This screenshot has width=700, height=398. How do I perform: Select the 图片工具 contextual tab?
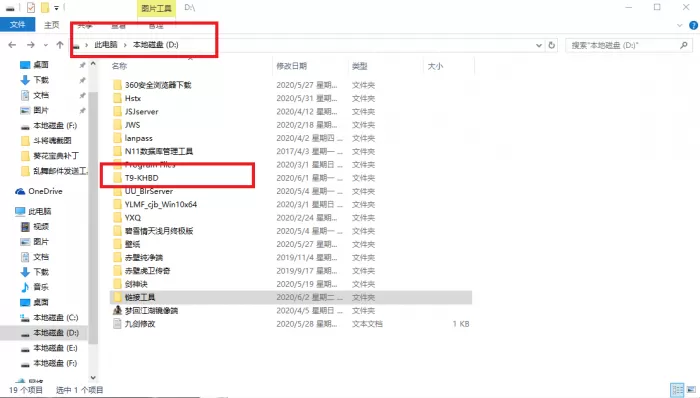pos(156,8)
